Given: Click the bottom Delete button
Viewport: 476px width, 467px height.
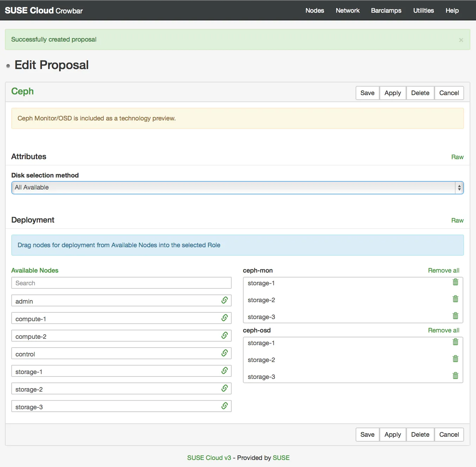Looking at the screenshot, I should tap(420, 435).
